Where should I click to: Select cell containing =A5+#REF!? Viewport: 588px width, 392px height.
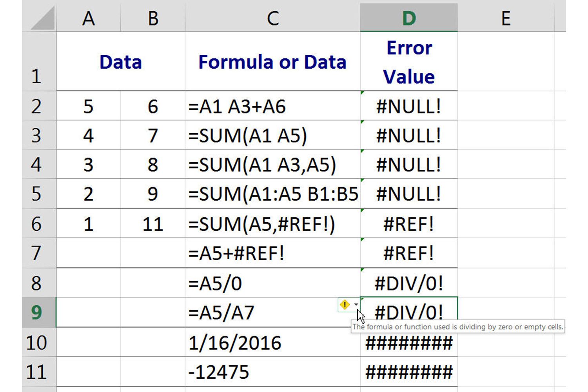273,253
